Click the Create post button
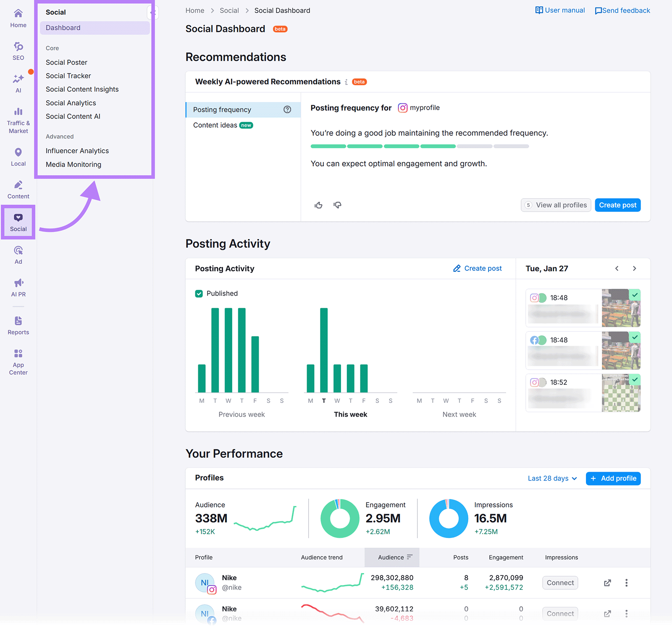Viewport: 672px width, 630px height. point(617,205)
